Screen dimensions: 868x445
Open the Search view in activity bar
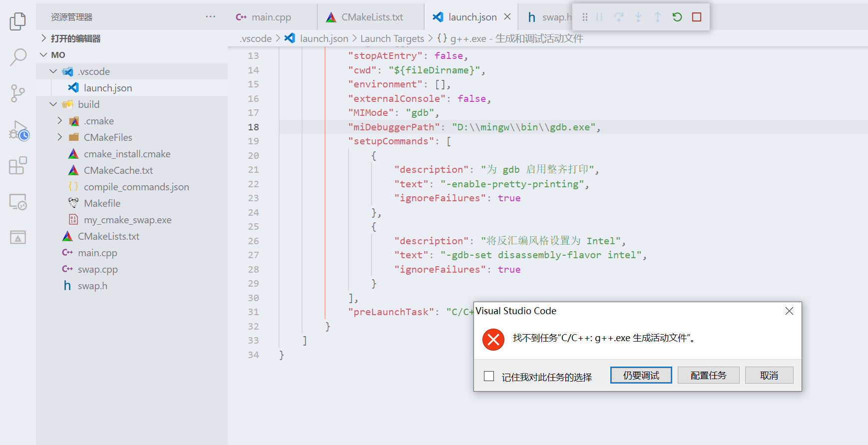coord(18,57)
